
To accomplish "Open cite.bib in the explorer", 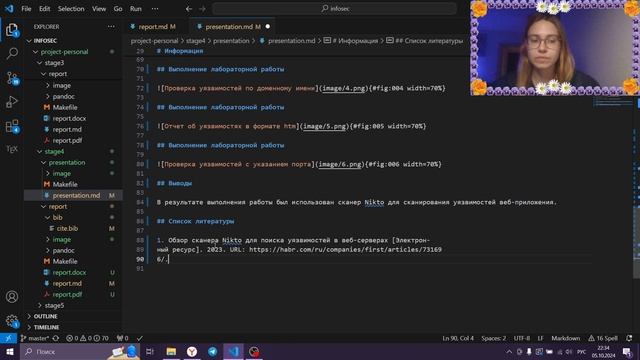I will pyautogui.click(x=67, y=229).
